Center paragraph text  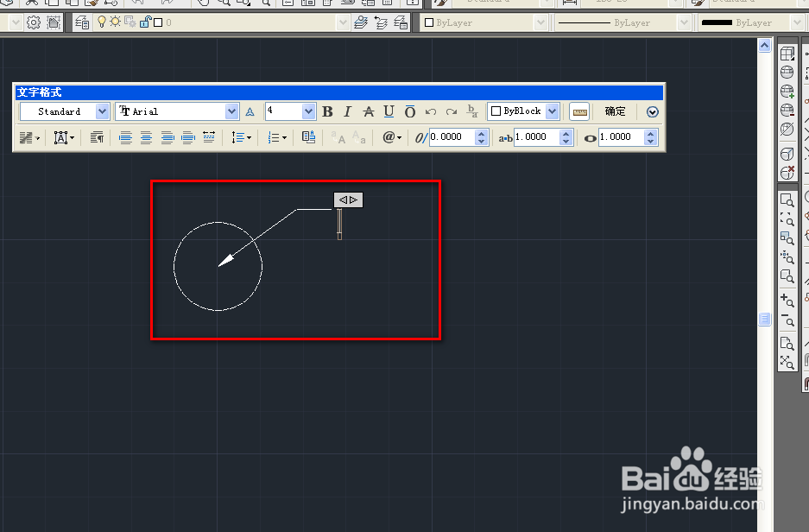point(147,138)
